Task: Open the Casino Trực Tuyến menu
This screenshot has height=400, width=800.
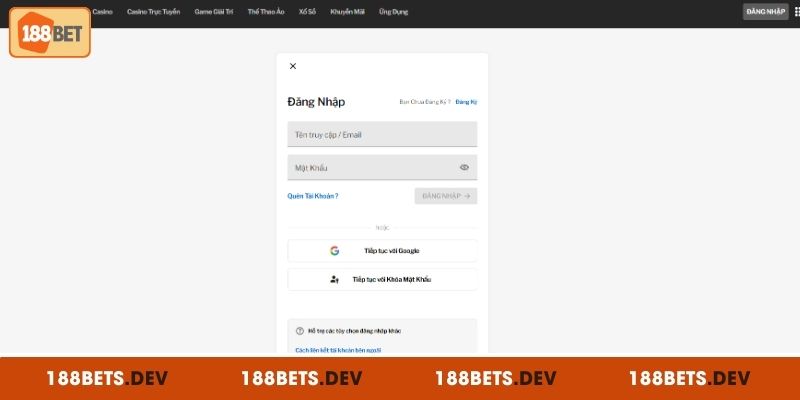Action: pyautogui.click(x=154, y=12)
